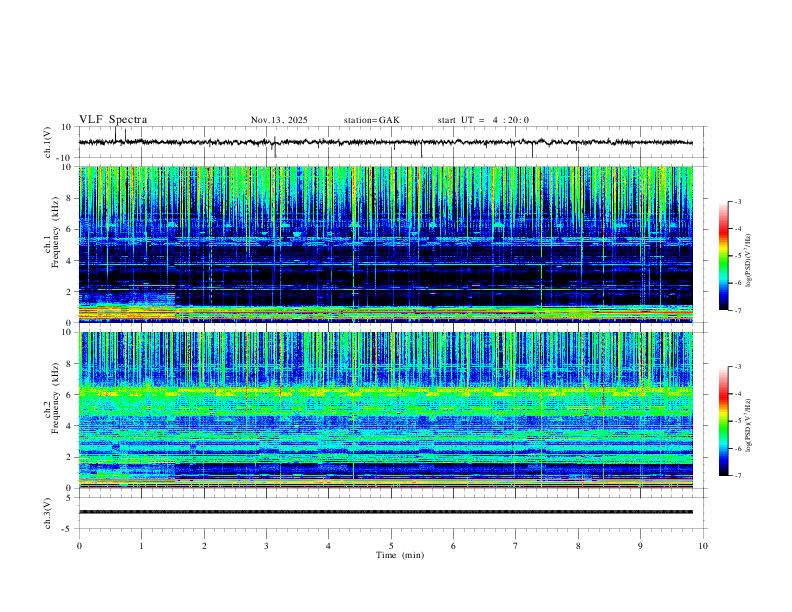Image resolution: width=792 pixels, height=612 pixels.
Task: Click the "ch.3(V)" axis label
Action: coord(48,513)
